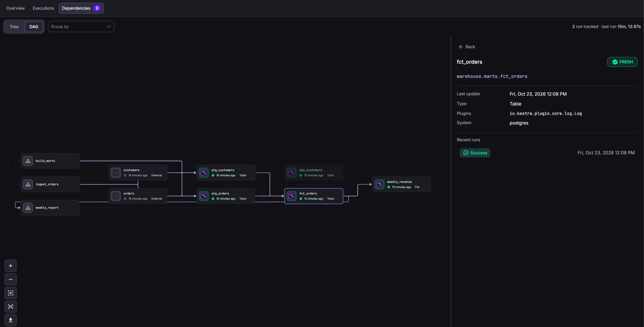Click the warehouse.marts.fct_orders identifier link
Screen dimensions: 644x327
click(x=492, y=76)
